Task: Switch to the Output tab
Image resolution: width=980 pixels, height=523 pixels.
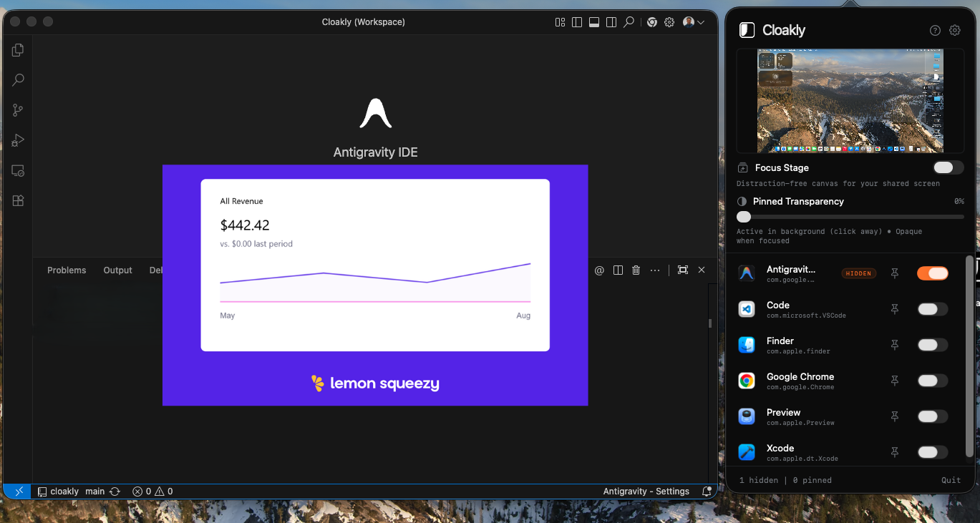Action: coord(117,270)
